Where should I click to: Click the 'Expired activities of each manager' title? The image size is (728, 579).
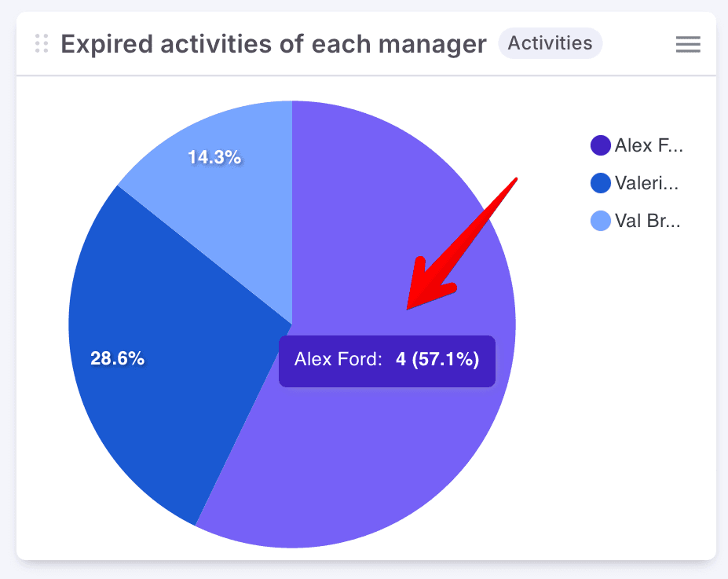tap(273, 44)
